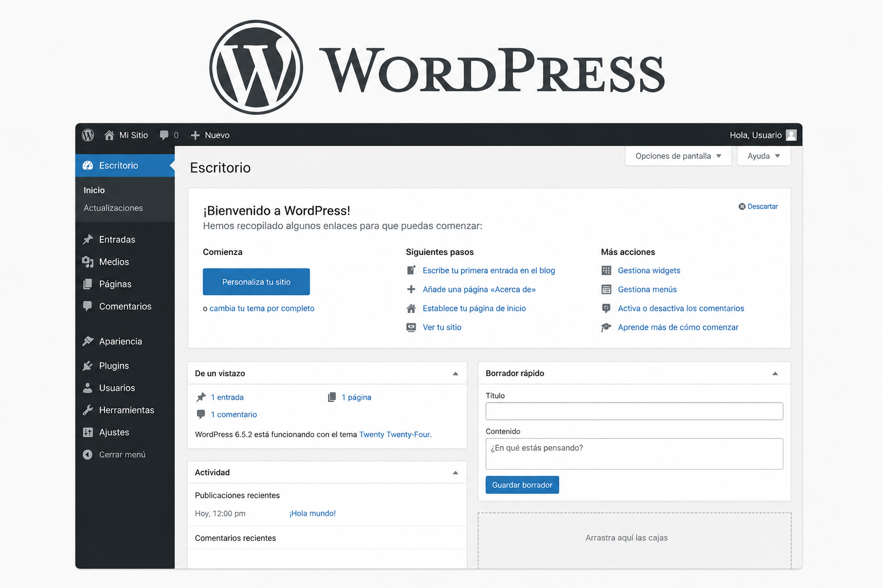This screenshot has height=588, width=882.
Task: Follow Añade una página «Acerca de» link
Action: pos(479,289)
